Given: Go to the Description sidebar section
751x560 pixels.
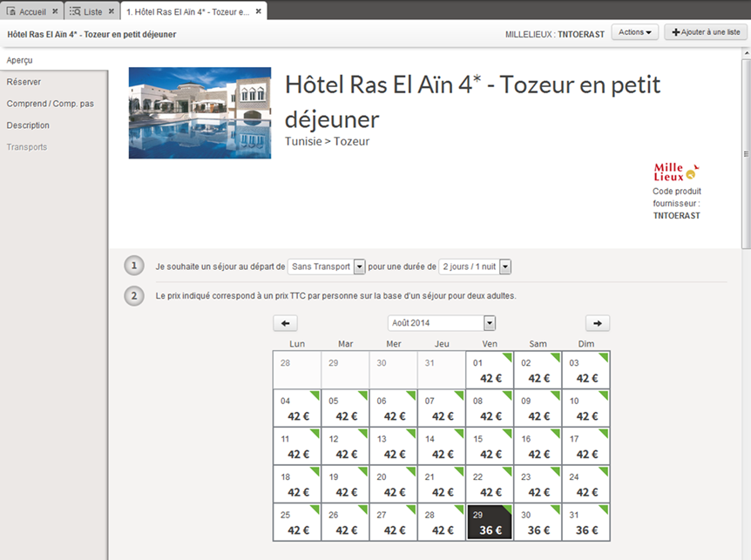Looking at the screenshot, I should [x=28, y=125].
